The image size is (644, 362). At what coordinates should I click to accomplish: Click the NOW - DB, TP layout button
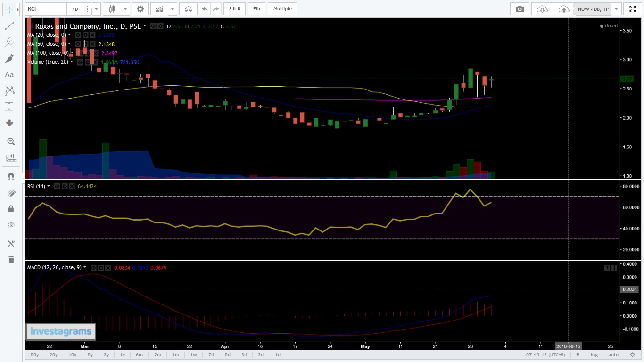593,8
